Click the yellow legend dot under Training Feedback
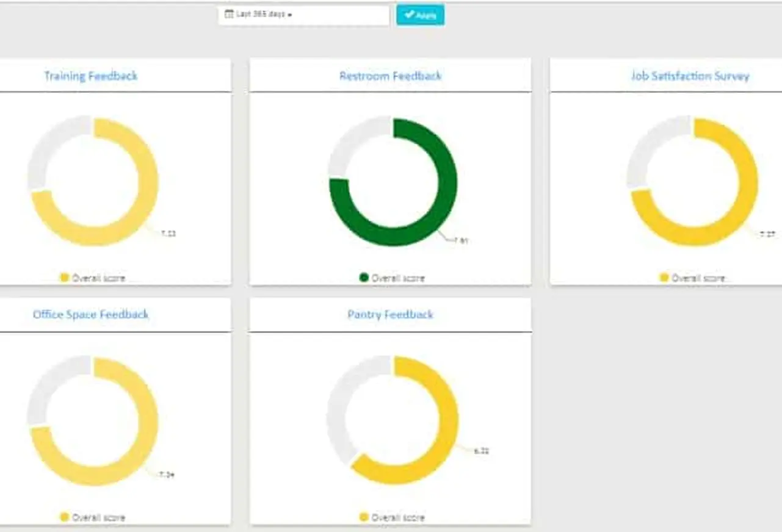Screen dimensions: 782x532 pos(64,278)
